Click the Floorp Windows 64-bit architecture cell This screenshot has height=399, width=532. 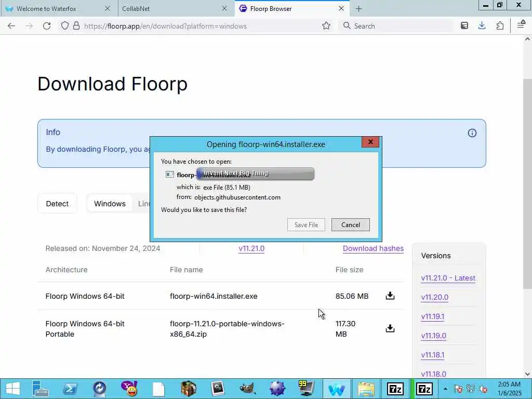tap(85, 296)
